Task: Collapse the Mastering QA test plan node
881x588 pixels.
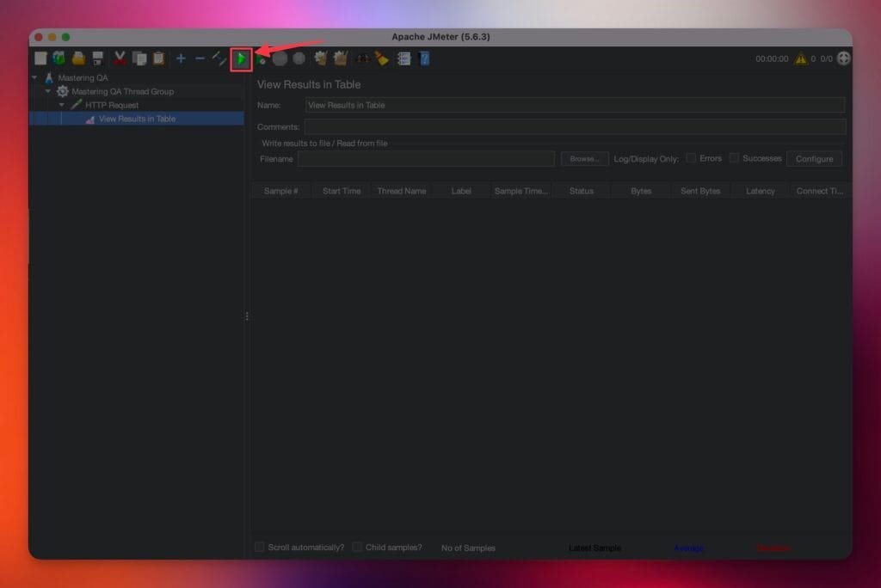Action: (x=34, y=77)
